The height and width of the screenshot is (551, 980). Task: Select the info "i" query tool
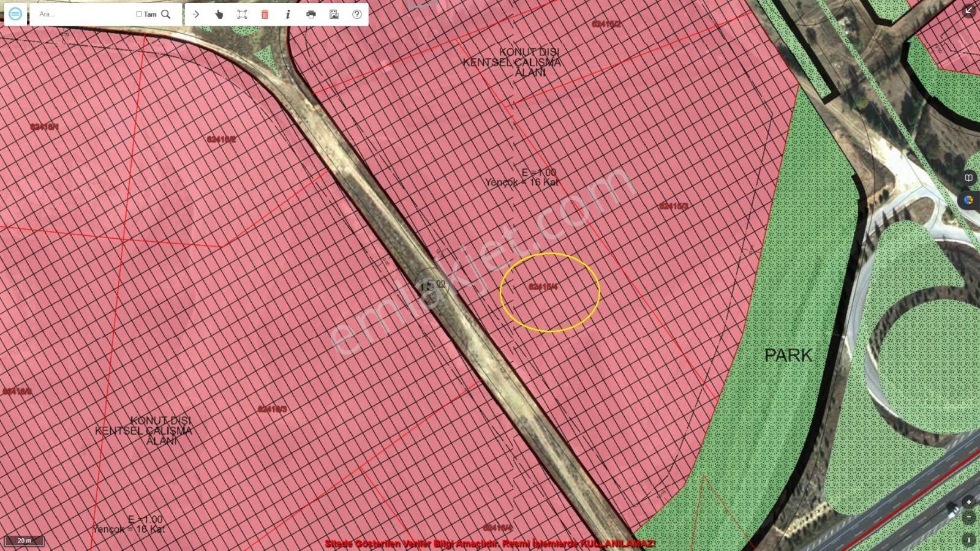(x=288, y=14)
